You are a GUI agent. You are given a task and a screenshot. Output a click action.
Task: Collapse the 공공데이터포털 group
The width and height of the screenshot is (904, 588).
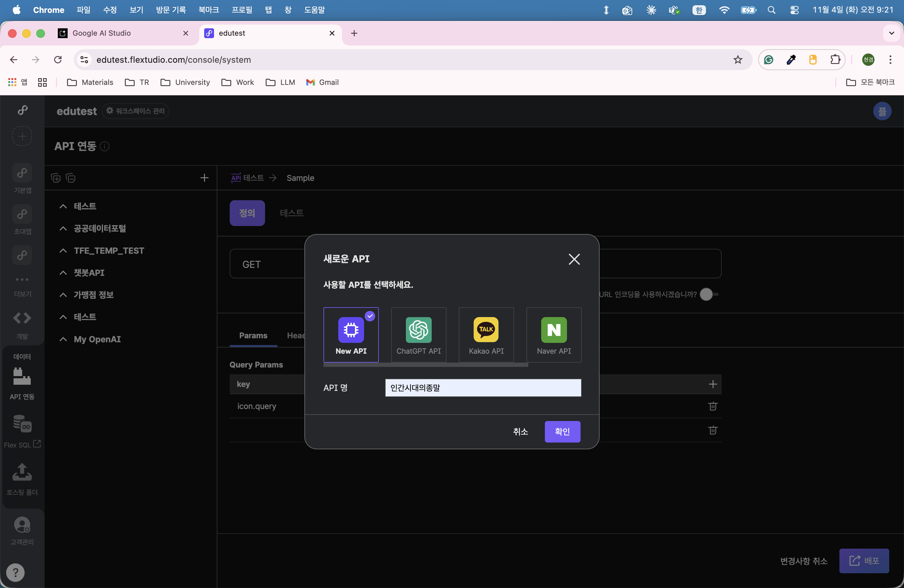pos(63,229)
